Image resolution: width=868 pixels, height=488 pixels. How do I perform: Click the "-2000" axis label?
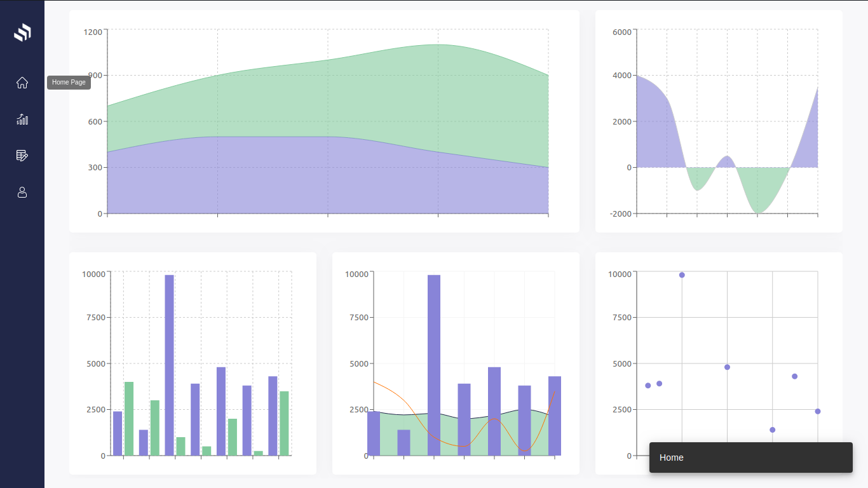[x=620, y=214]
